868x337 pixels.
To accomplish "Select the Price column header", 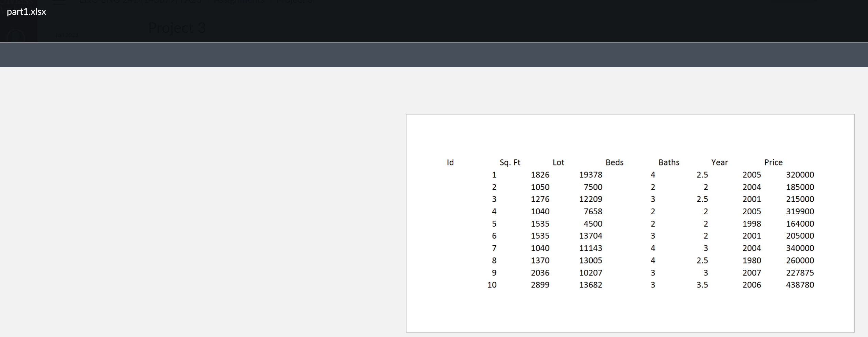I will [x=773, y=162].
